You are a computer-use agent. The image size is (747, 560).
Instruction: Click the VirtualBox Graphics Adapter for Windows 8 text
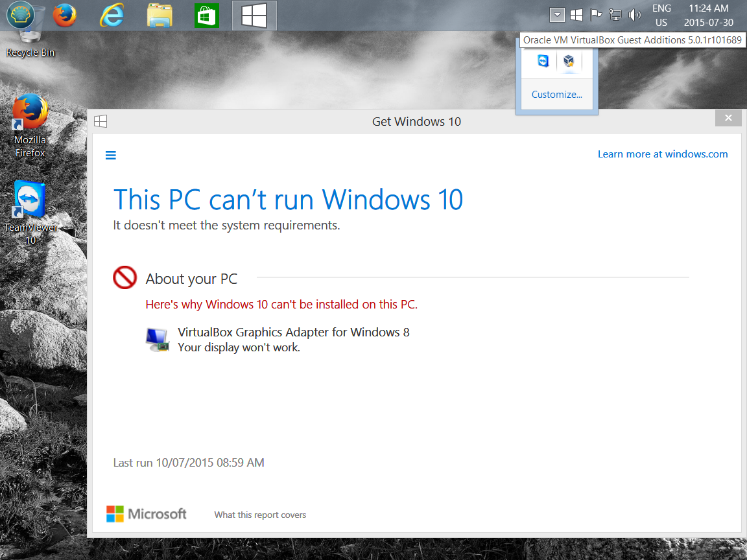click(x=294, y=332)
